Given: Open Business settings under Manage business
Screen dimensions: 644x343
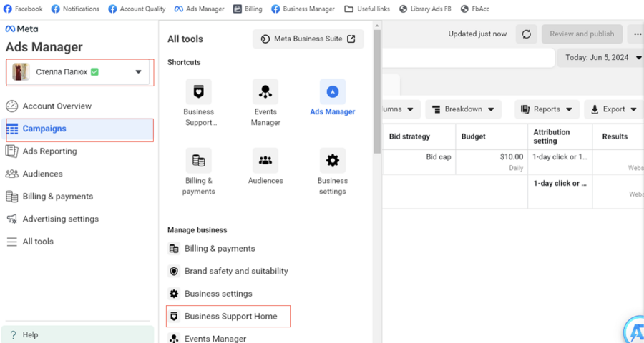Looking at the screenshot, I should 210,294.
